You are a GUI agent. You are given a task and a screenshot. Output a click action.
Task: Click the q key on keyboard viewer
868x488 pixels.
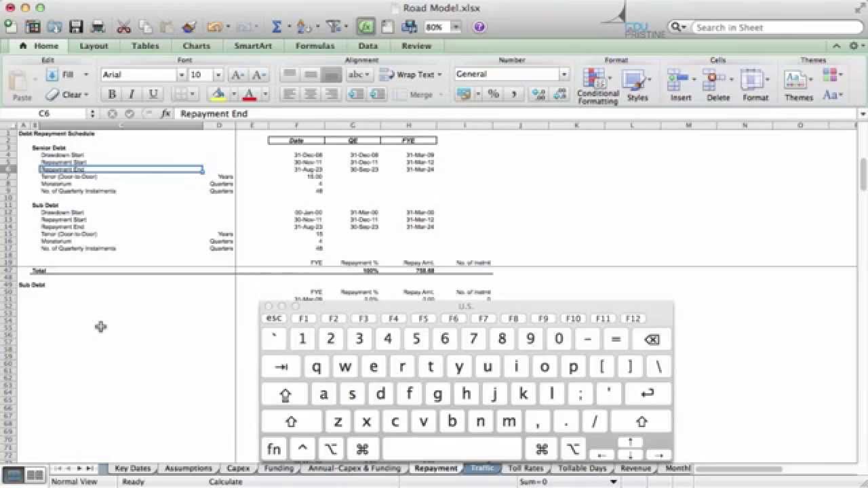[x=317, y=367]
